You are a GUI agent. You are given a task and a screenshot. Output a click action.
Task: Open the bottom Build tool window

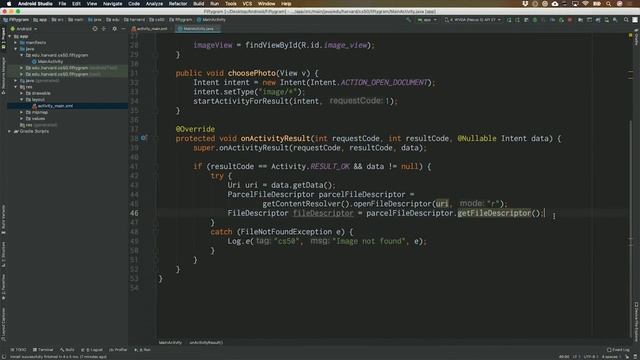(x=67, y=350)
